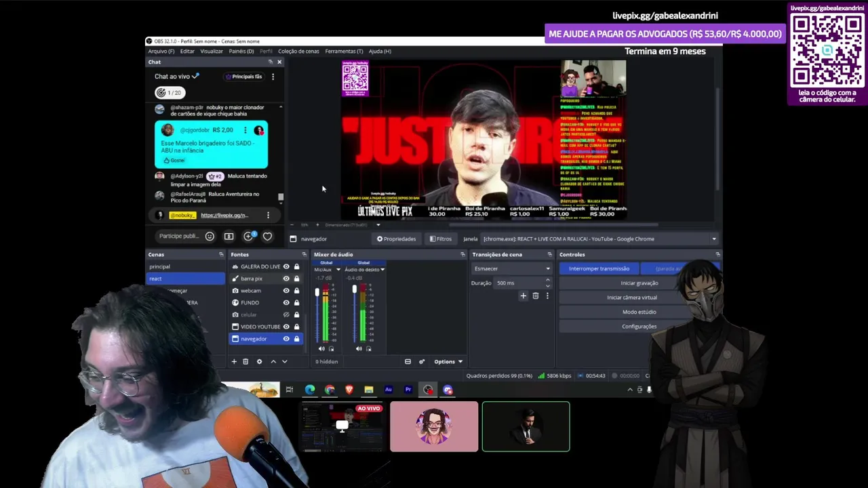
Task: Open the Esmaecer transition dropdown
Action: pyautogui.click(x=512, y=268)
